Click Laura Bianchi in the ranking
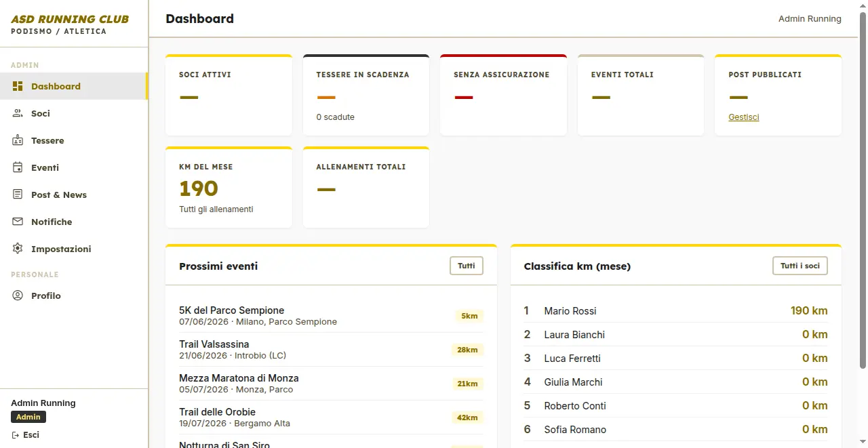868x448 pixels. [574, 335]
